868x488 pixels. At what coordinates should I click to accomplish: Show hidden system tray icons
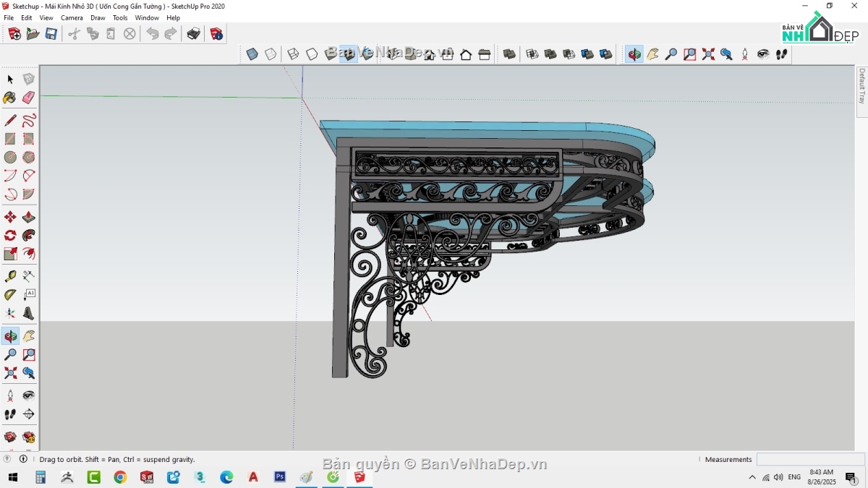point(752,477)
